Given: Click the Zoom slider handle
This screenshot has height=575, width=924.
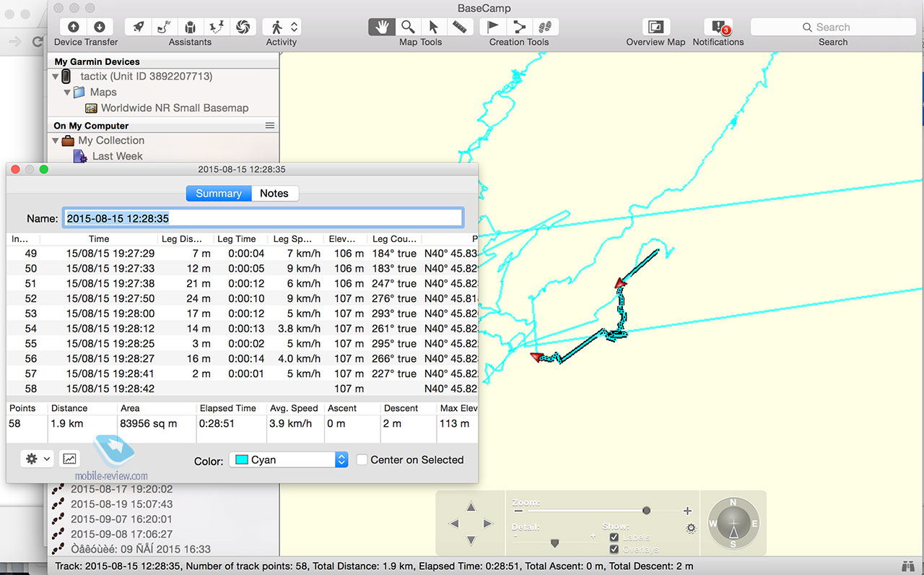Looking at the screenshot, I should click(x=646, y=511).
